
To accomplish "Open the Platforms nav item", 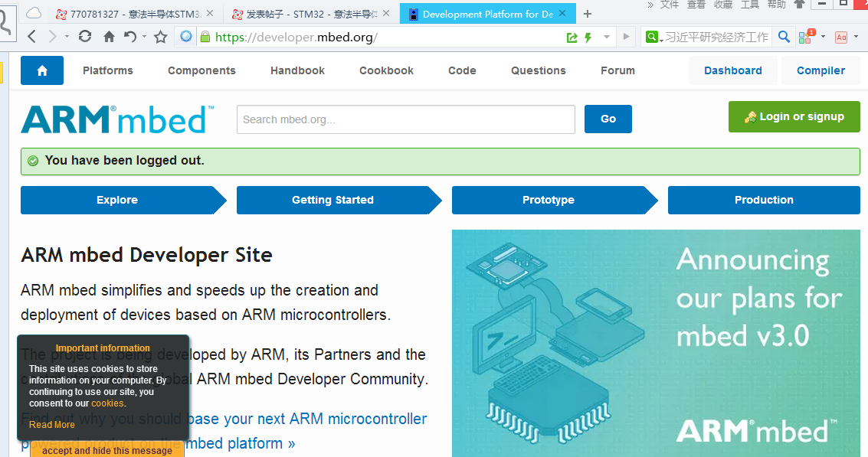I will pyautogui.click(x=108, y=71).
